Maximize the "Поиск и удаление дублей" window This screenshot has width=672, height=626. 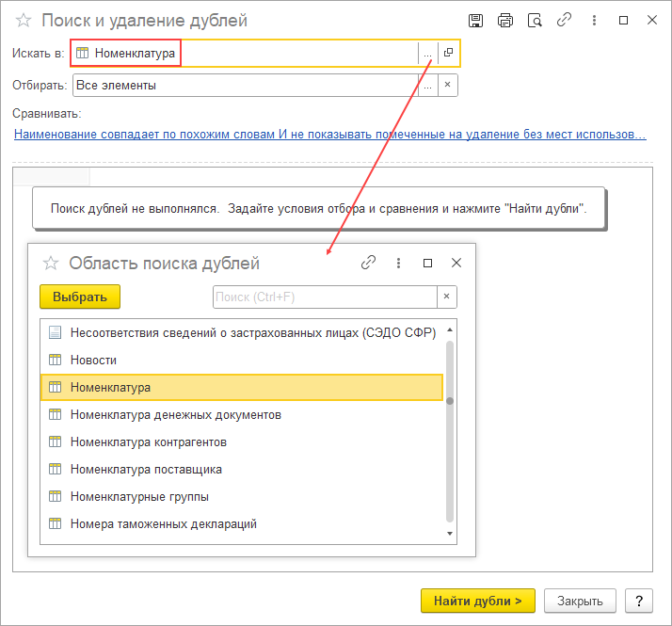tap(624, 20)
